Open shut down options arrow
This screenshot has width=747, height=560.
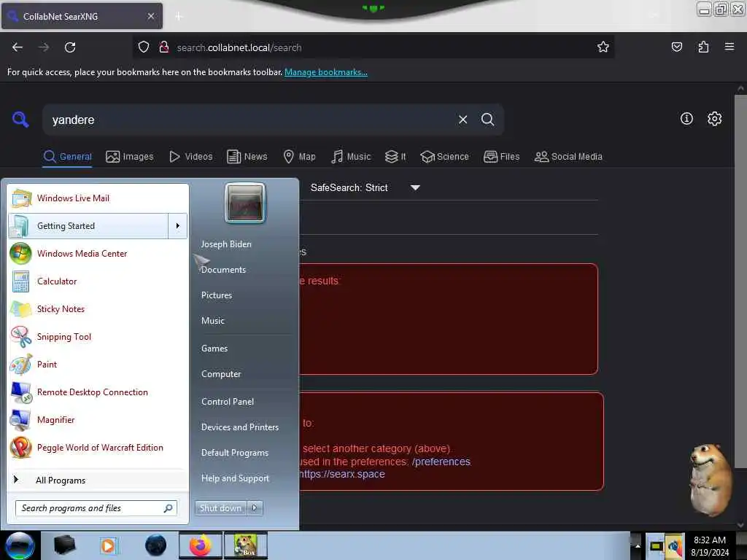255,508
